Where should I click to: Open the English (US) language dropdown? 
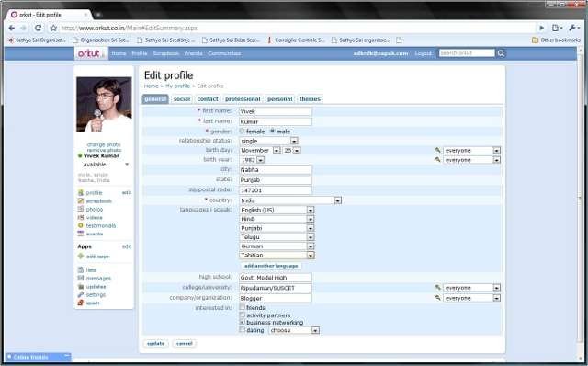point(277,210)
